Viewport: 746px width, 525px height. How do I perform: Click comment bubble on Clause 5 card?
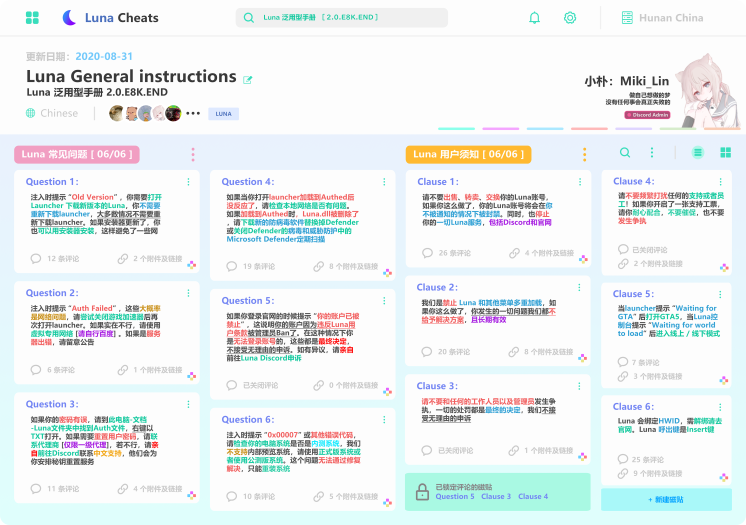pos(623,362)
